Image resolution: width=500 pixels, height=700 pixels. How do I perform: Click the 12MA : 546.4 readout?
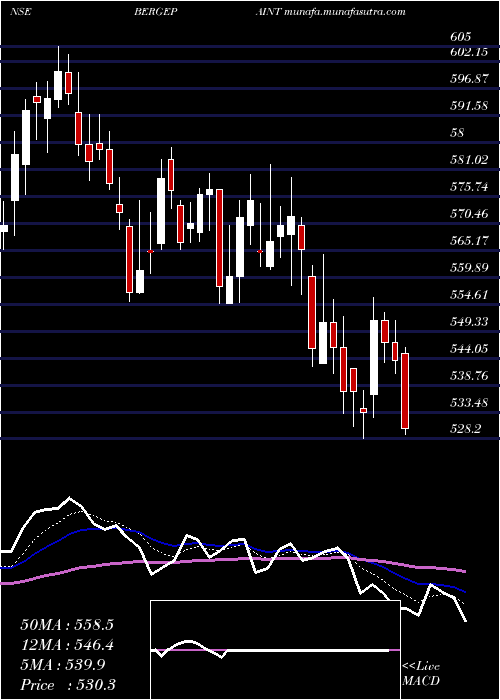coord(67,645)
